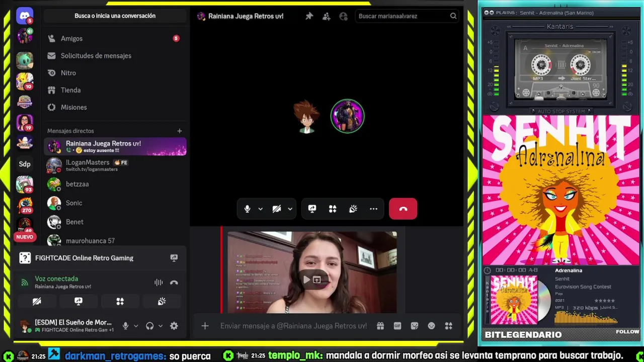Toggle noise suppression waveform icon
The height and width of the screenshot is (362, 644).
coord(158,283)
